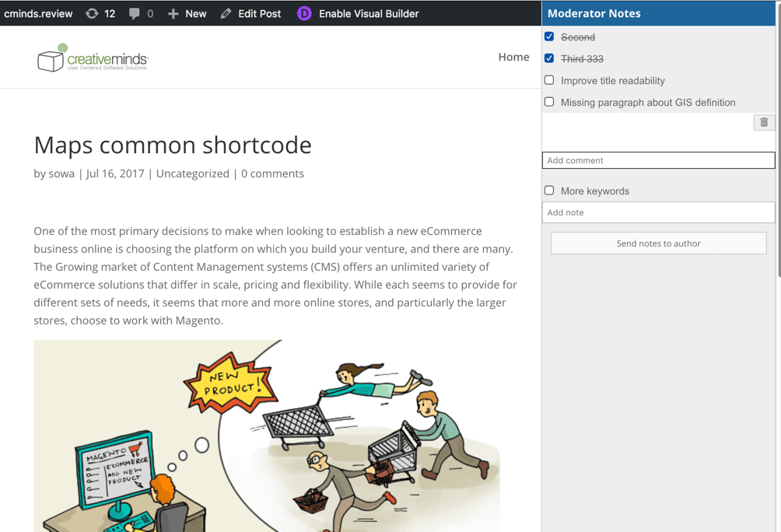Click the updates refresh icon
The height and width of the screenshot is (532, 781).
tap(92, 13)
